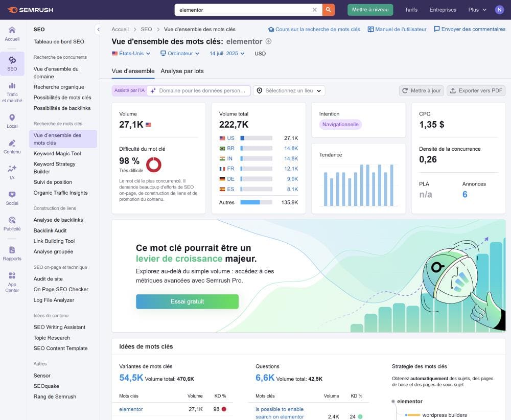The height and width of the screenshot is (420, 511).
Task: Open SEO Writing Assistant
Action: (x=59, y=327)
